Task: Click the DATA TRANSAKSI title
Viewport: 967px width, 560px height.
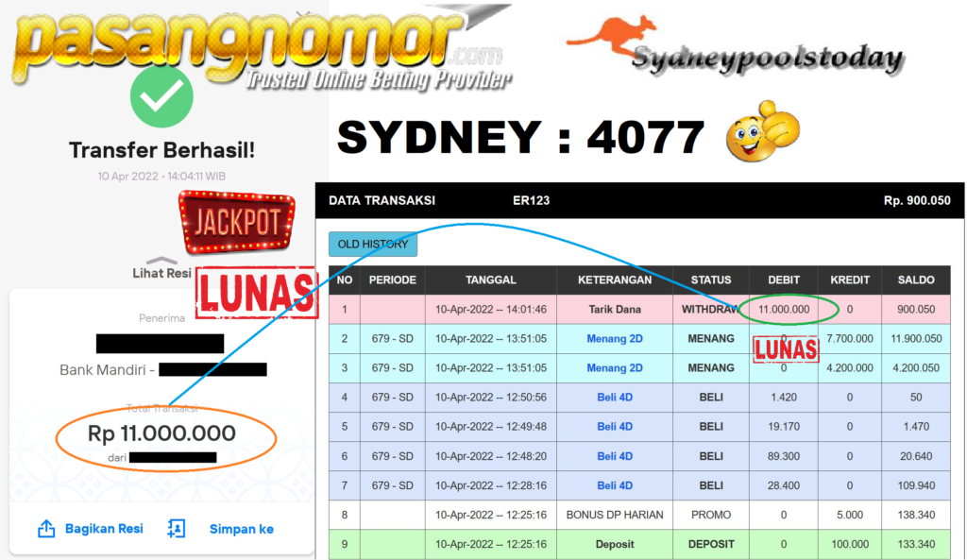Action: click(x=382, y=200)
